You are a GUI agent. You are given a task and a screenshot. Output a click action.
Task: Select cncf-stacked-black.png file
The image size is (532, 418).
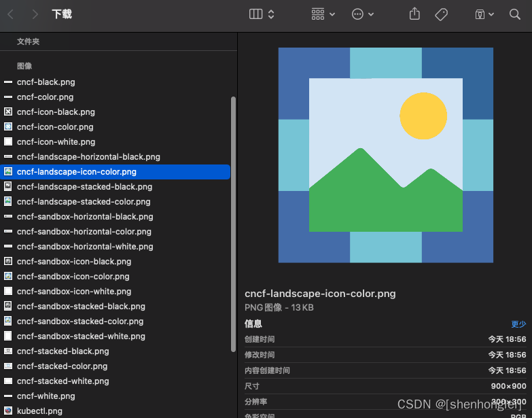click(x=63, y=351)
